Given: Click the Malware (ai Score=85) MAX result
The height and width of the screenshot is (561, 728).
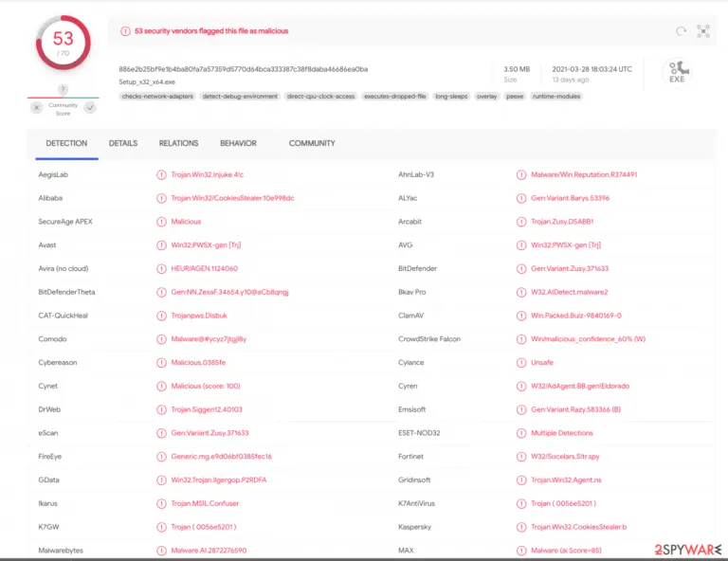Looking at the screenshot, I should coord(567,551).
